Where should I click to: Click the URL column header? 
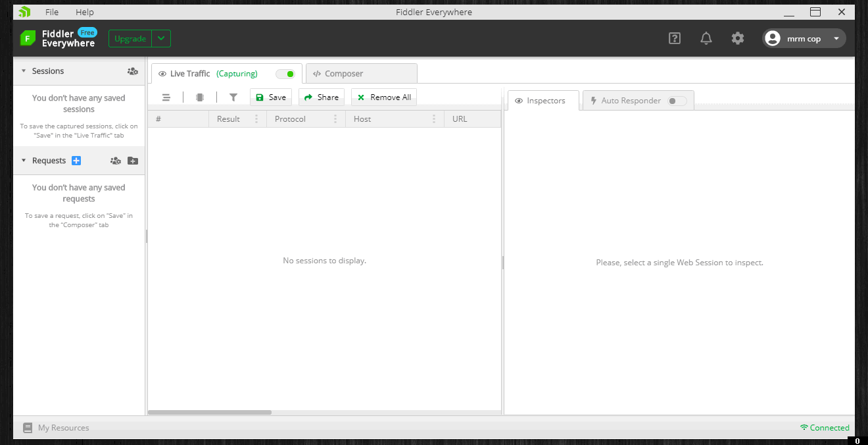coord(473,119)
